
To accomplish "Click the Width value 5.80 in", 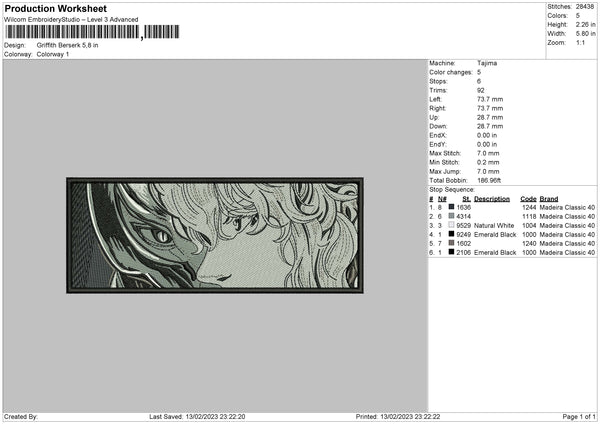I will tap(585, 34).
